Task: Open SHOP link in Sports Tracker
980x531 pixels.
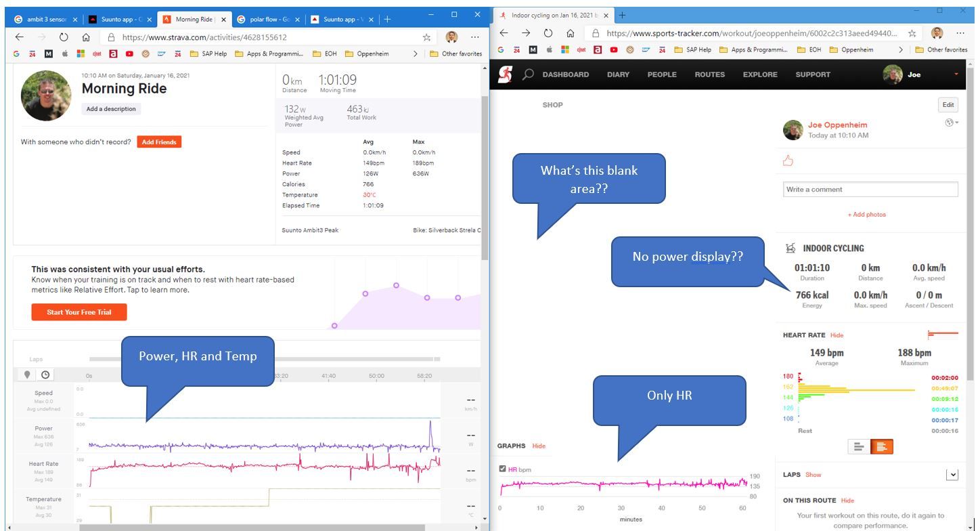Action: click(x=552, y=105)
